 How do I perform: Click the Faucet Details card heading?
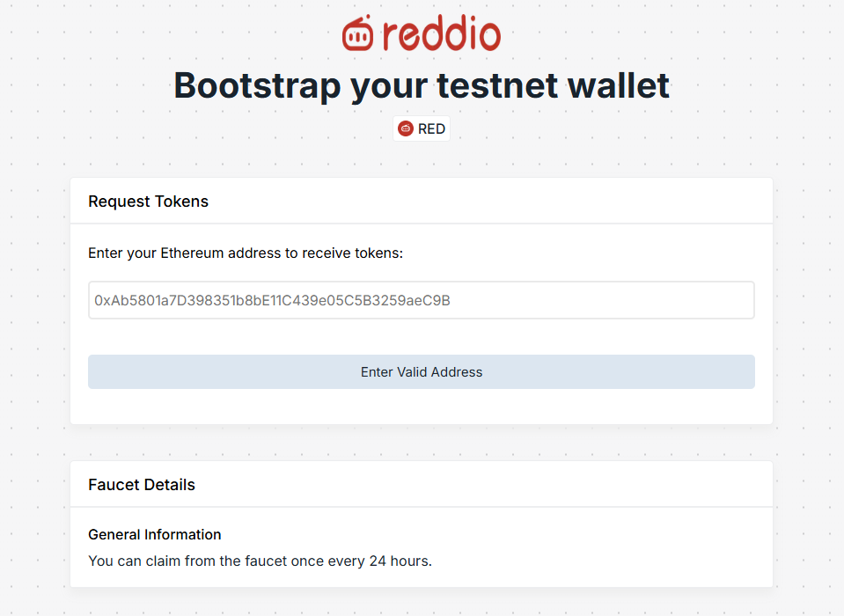(142, 485)
